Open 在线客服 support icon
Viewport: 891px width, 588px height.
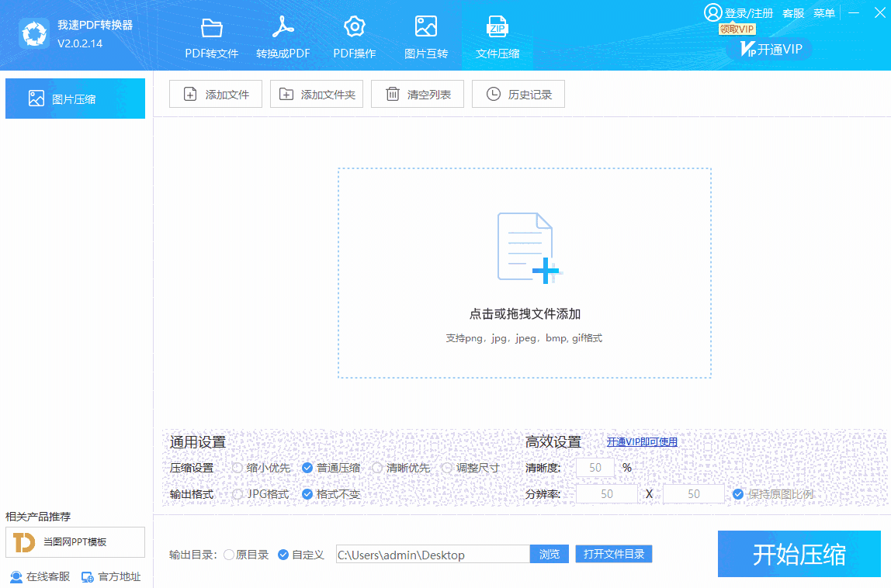(x=16, y=577)
